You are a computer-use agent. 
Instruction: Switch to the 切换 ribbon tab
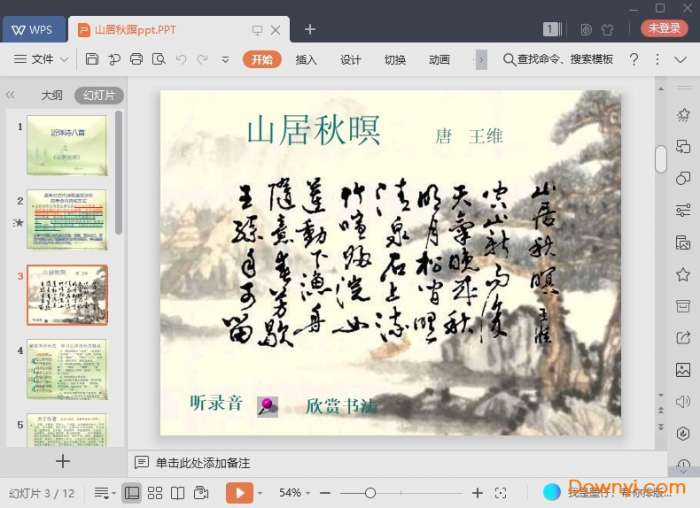pos(395,59)
